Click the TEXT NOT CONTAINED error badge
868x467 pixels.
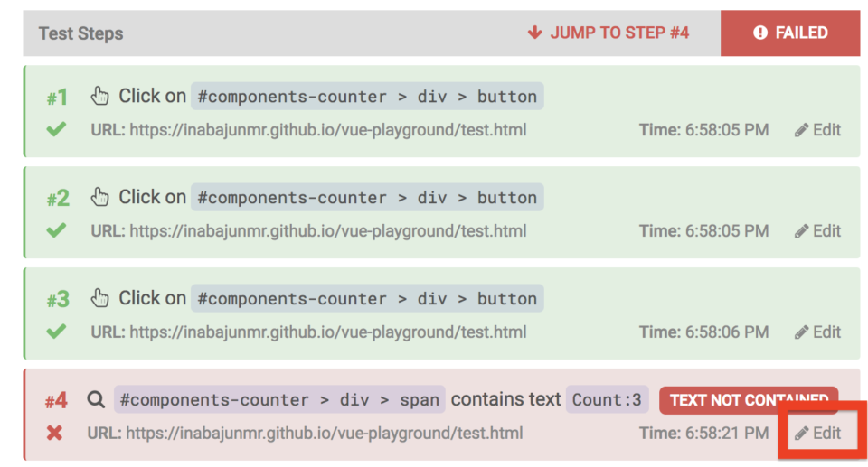749,400
